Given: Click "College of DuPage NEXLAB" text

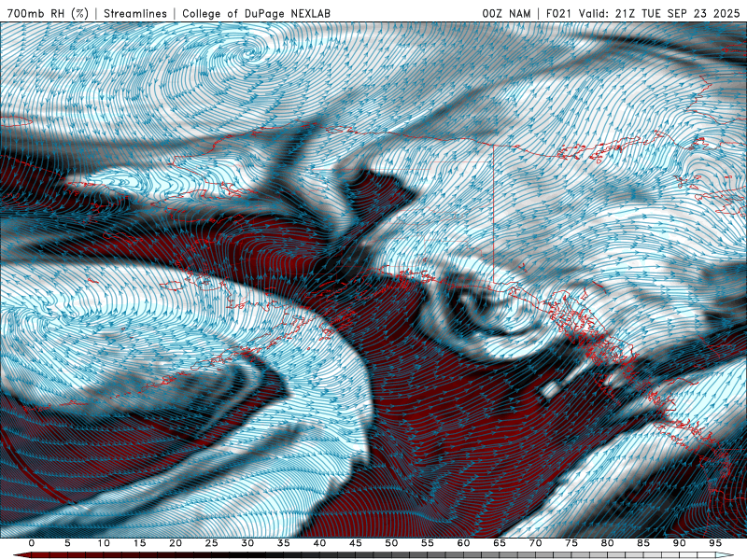Looking at the screenshot, I should pyautogui.click(x=256, y=13).
